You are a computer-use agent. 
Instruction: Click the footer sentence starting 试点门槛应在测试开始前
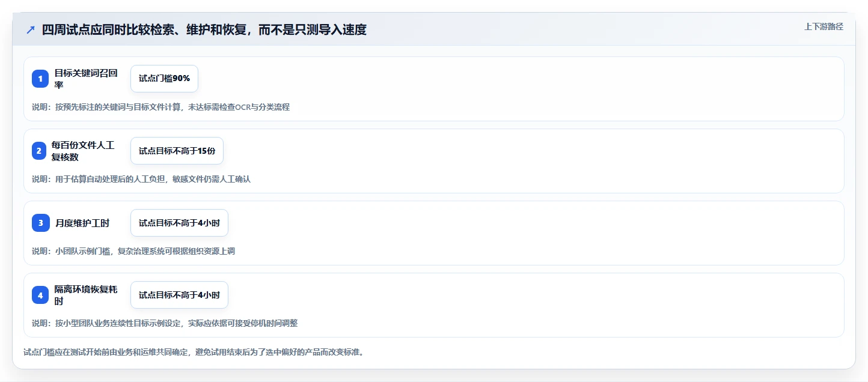193,352
